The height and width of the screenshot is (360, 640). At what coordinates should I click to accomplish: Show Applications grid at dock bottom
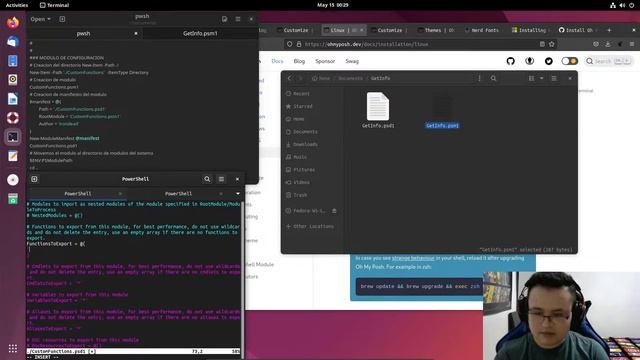(x=13, y=348)
